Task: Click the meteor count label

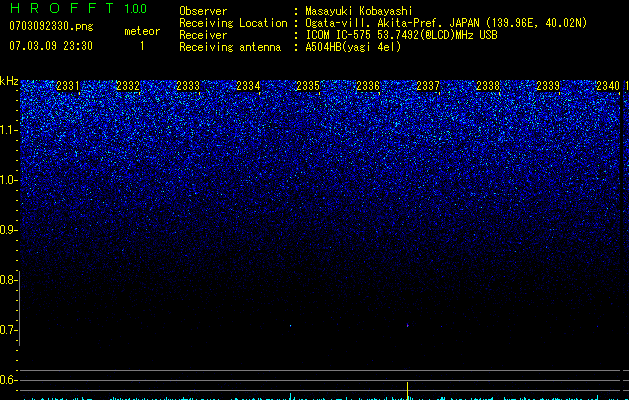Action: click(x=142, y=31)
